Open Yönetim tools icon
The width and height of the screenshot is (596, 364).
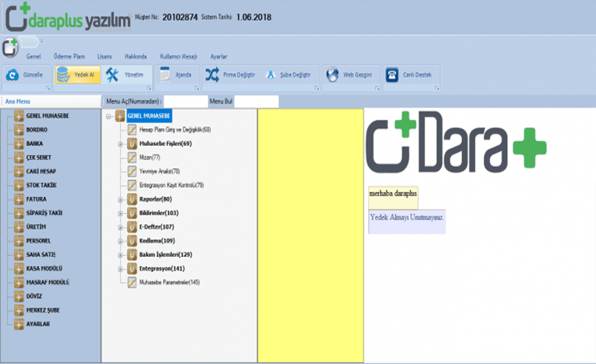112,75
